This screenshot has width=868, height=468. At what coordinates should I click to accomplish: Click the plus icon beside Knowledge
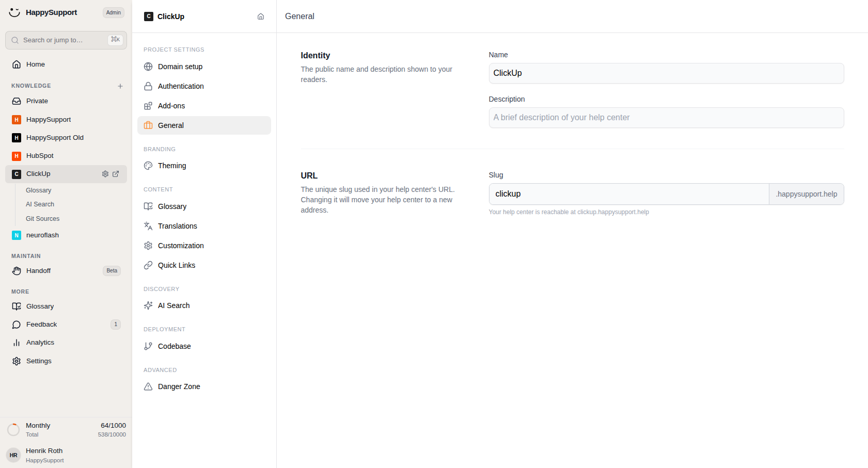[x=120, y=86]
